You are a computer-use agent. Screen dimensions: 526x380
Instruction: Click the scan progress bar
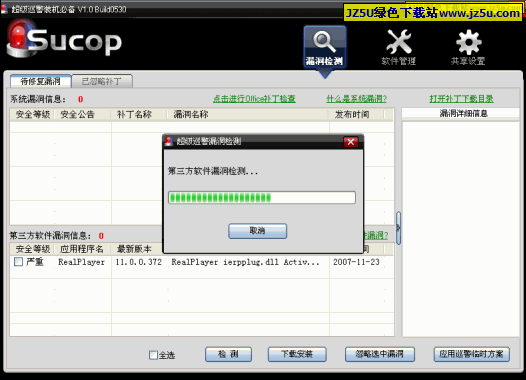tap(262, 198)
